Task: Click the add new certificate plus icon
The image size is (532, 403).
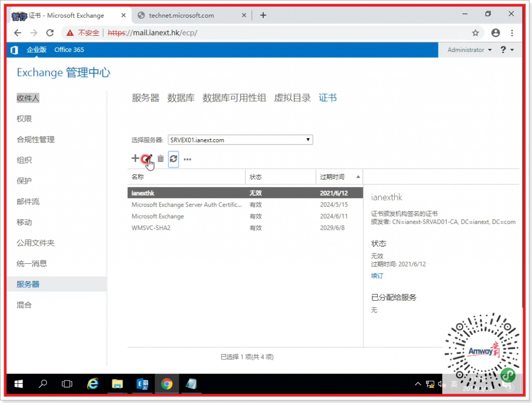Action: pyautogui.click(x=135, y=158)
